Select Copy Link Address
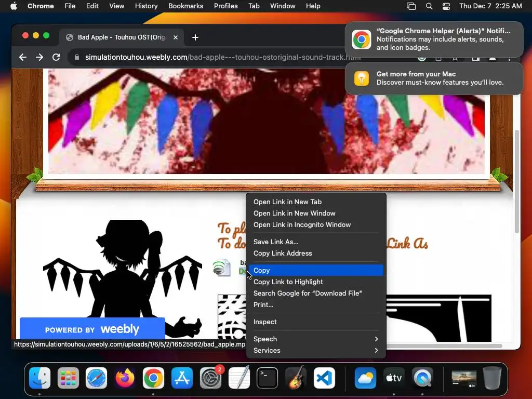Screen dimensions: 532x399 (316, 254)
